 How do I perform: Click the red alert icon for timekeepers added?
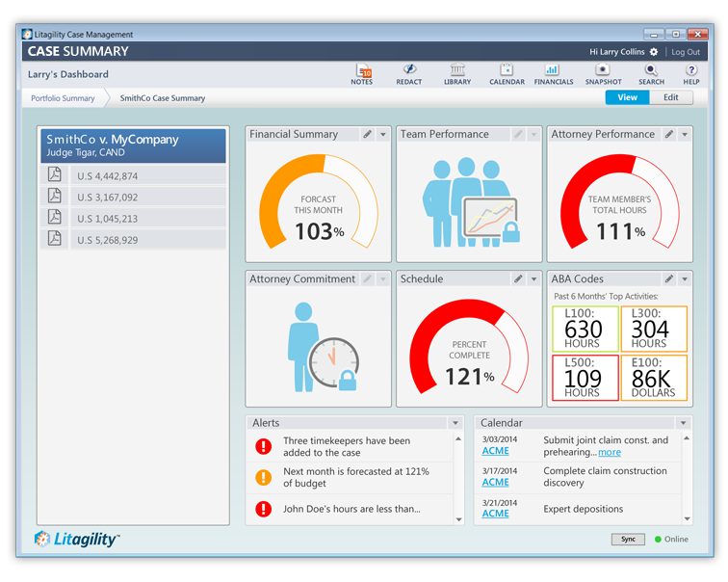tap(263, 446)
